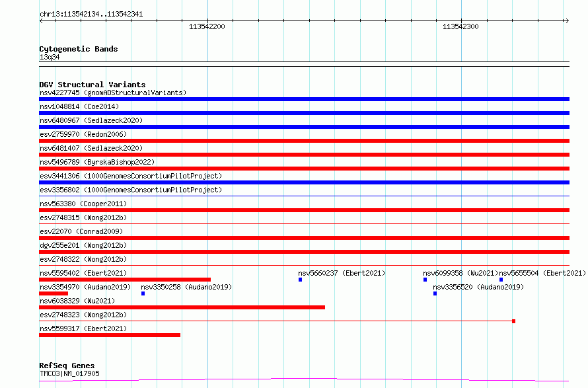Click small blue marker under nsv5660237
Screen dimensions: 588x388
pyautogui.click(x=301, y=280)
